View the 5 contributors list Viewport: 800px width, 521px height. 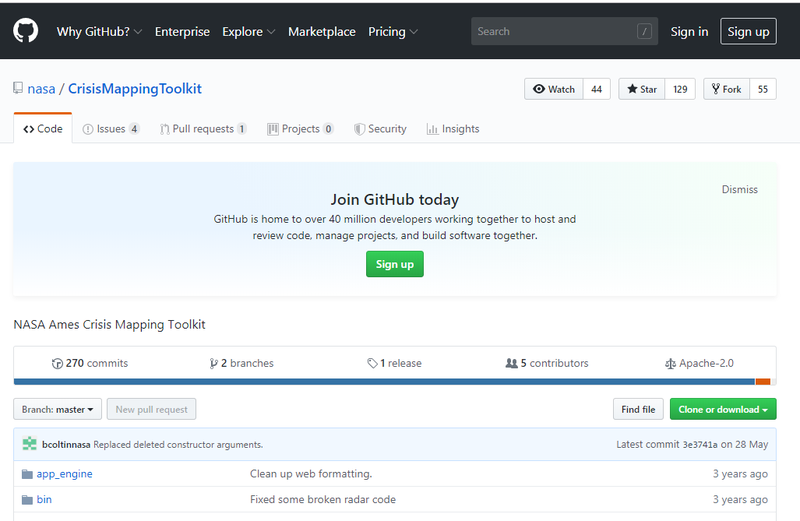(x=547, y=363)
